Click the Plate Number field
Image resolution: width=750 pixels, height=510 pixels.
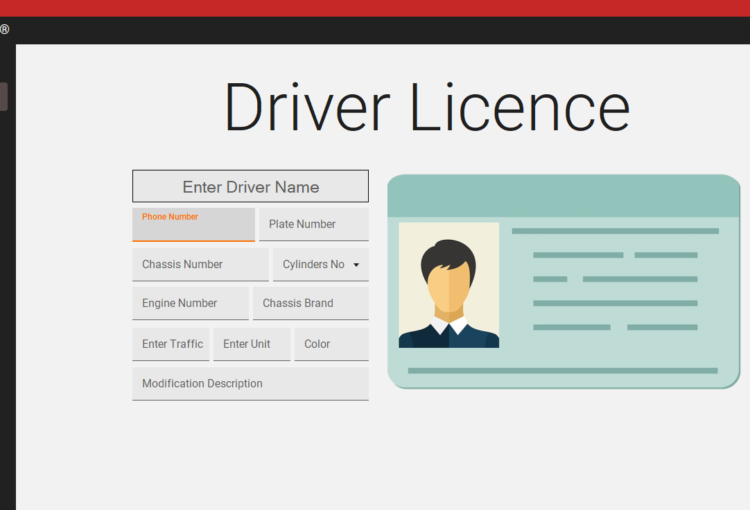click(314, 224)
